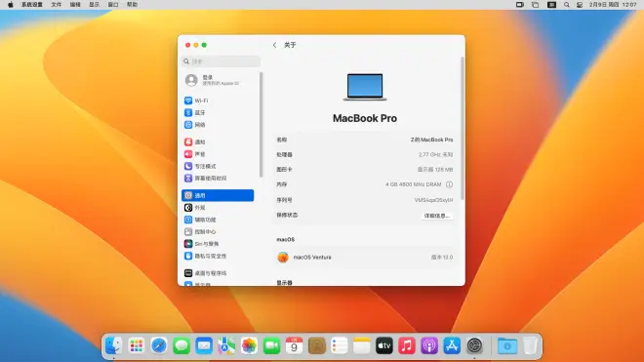Click the menu bar date and time
The image size is (644, 362).
tap(613, 5)
